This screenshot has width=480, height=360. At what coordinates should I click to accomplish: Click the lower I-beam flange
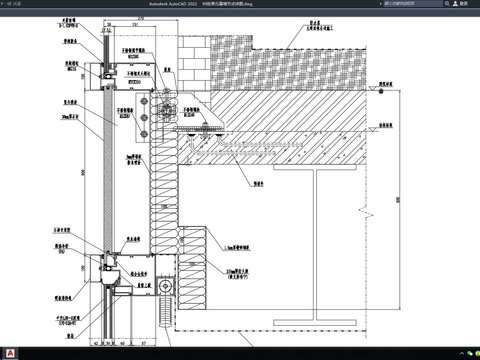pos(315,323)
